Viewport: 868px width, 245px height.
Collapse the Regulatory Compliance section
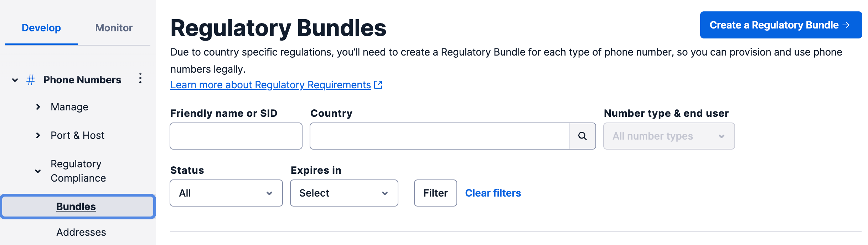(38, 171)
